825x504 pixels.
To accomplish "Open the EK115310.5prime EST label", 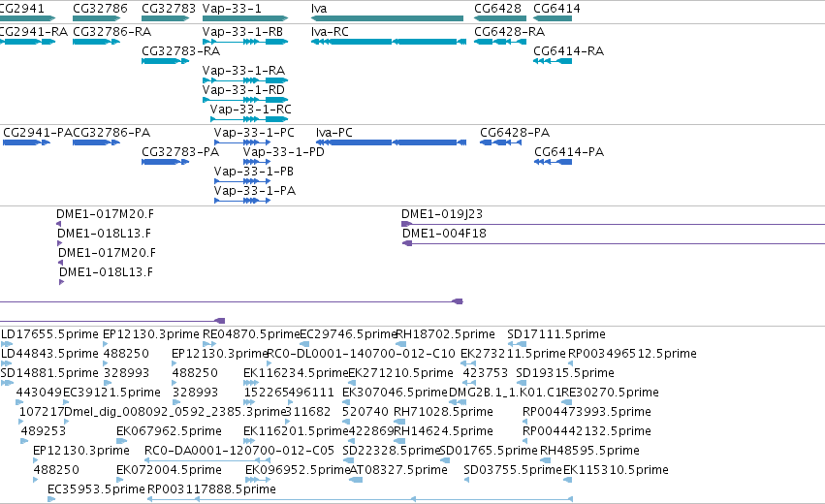I will pyautogui.click(x=617, y=470).
